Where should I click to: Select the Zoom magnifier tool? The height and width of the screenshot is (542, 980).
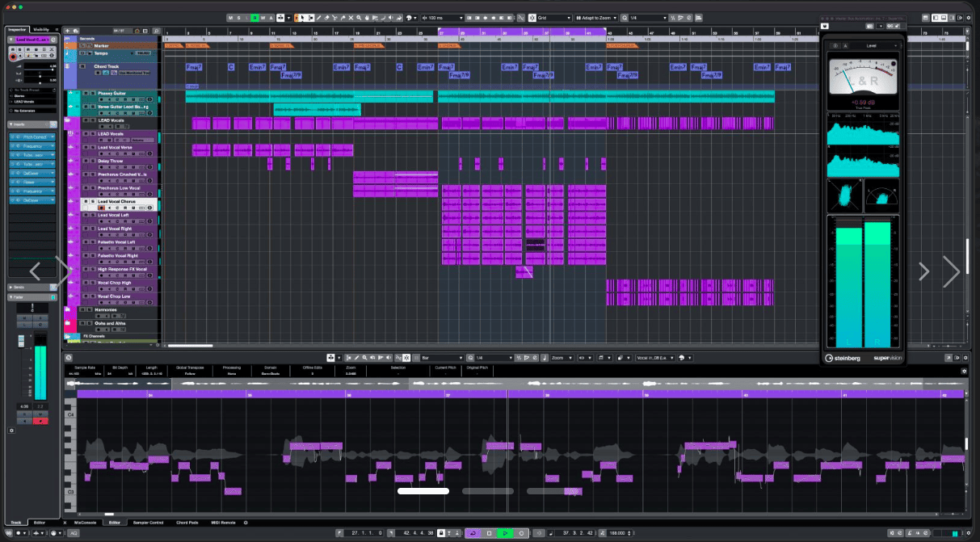pyautogui.click(x=359, y=17)
